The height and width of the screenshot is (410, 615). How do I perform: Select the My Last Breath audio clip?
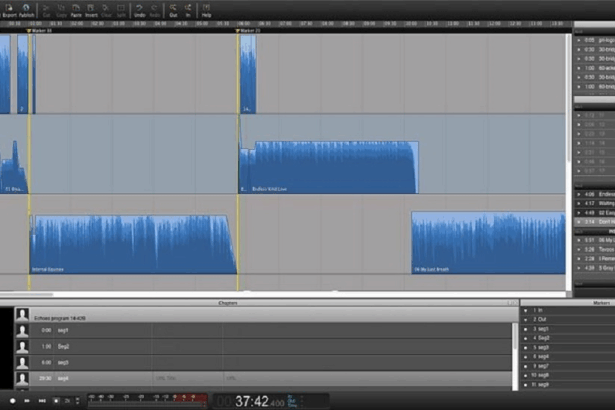[488, 245]
